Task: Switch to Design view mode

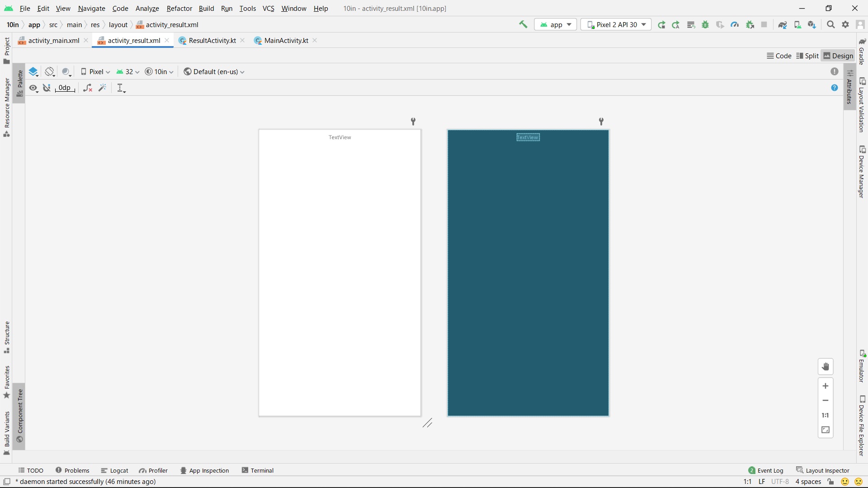Action: point(838,56)
